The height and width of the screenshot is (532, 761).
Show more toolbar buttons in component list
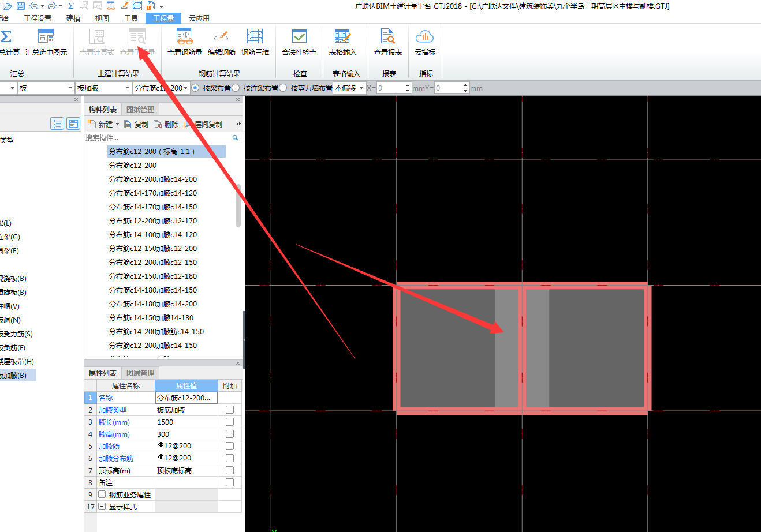[x=238, y=124]
